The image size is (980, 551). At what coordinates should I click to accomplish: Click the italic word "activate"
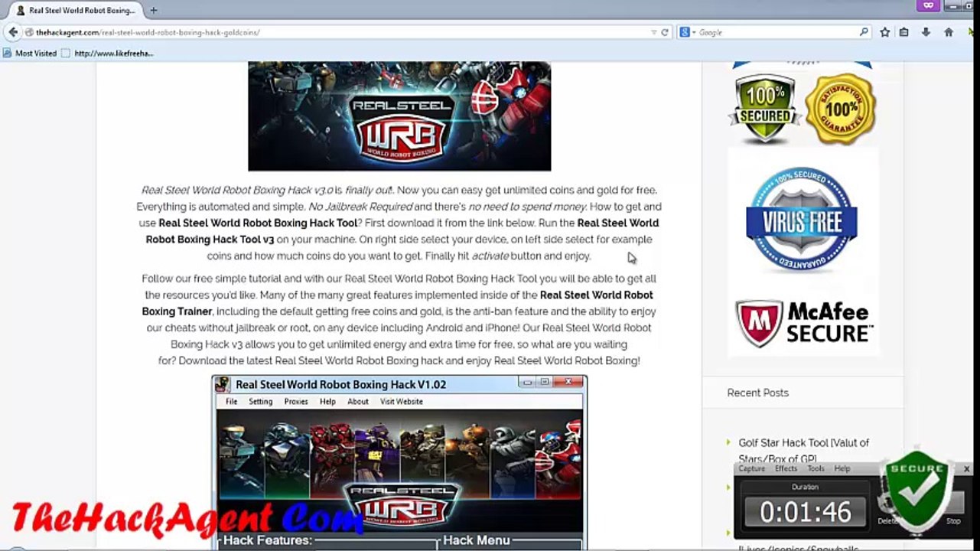(x=490, y=256)
